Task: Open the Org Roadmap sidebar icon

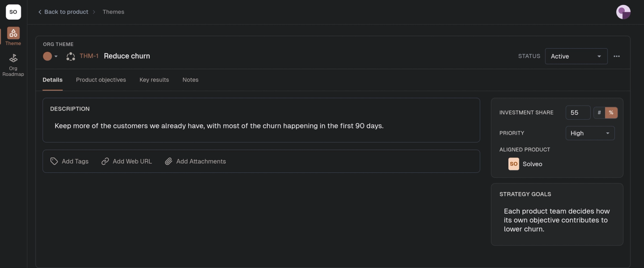Action: [13, 58]
